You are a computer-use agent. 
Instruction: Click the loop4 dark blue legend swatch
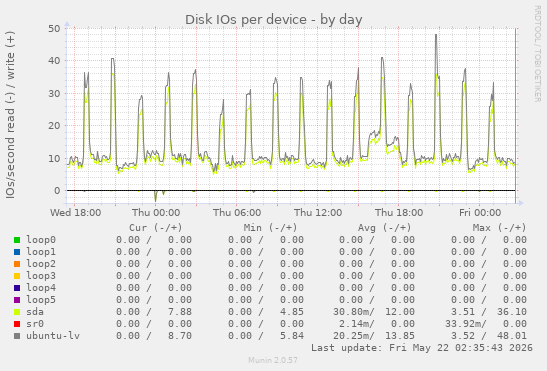point(17,288)
